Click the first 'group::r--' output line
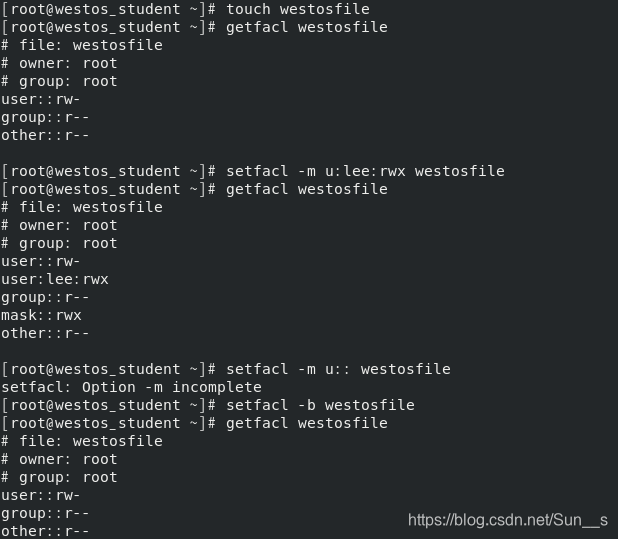 (45, 117)
